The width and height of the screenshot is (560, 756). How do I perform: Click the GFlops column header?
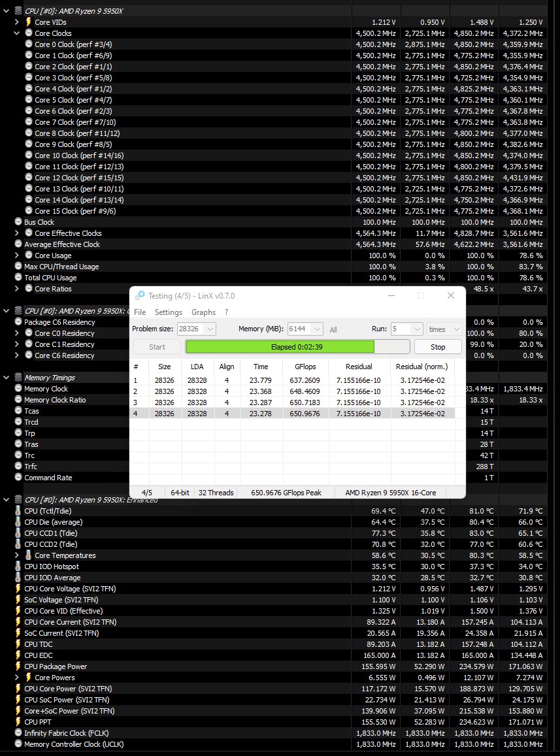point(305,367)
